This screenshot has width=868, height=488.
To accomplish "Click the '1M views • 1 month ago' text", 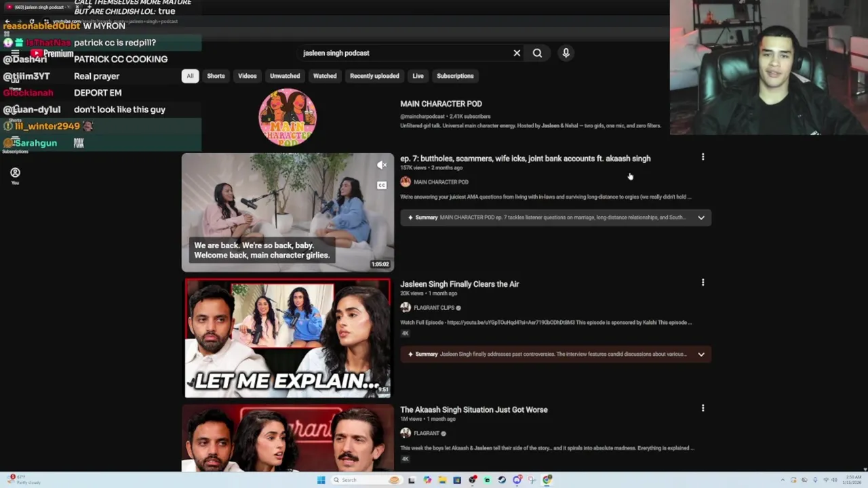I will pyautogui.click(x=427, y=419).
